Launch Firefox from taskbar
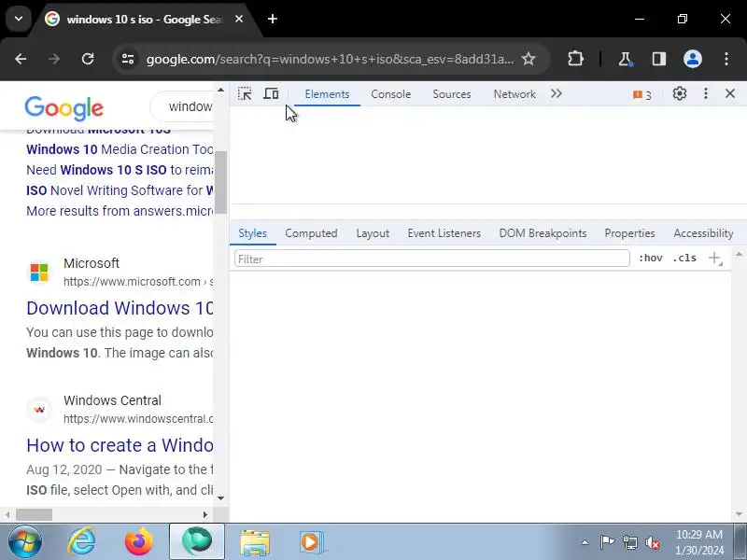Viewport: 747px width, 560px height. [x=138, y=542]
